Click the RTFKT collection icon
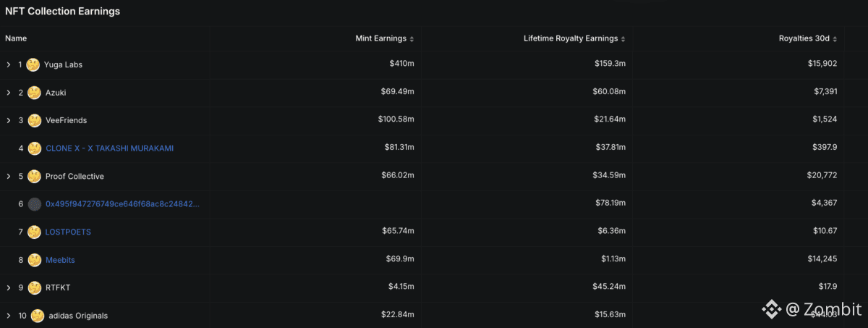 pyautogui.click(x=34, y=287)
